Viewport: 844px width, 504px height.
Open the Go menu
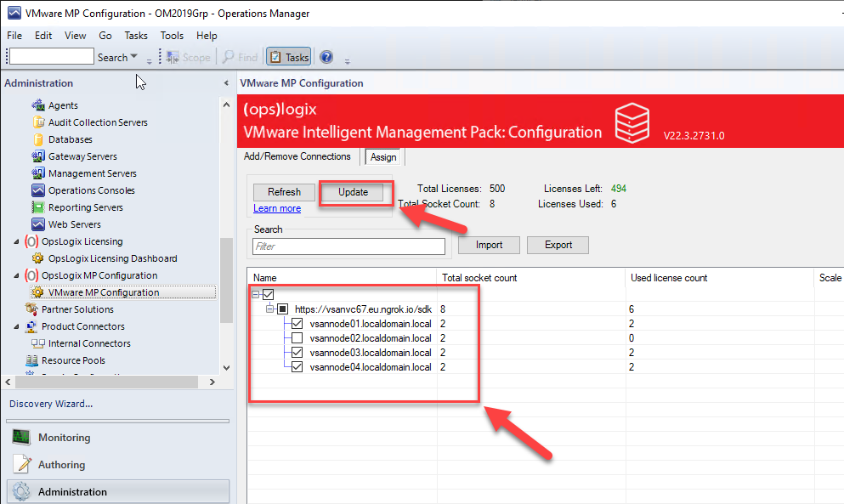pos(105,36)
